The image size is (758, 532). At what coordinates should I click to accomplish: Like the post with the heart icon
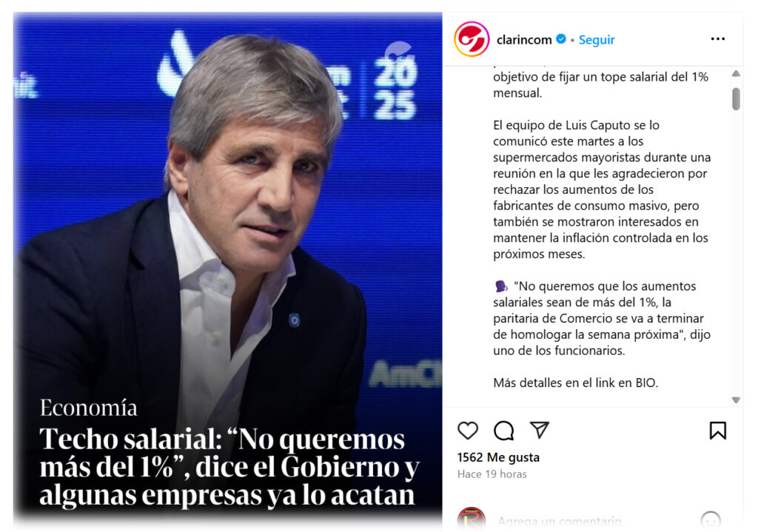pyautogui.click(x=468, y=430)
